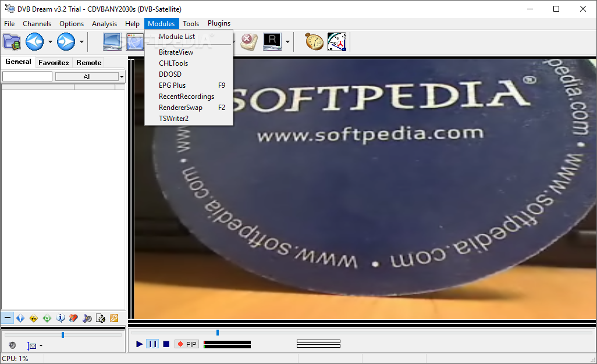Click the blue diamond person icon

point(20,318)
